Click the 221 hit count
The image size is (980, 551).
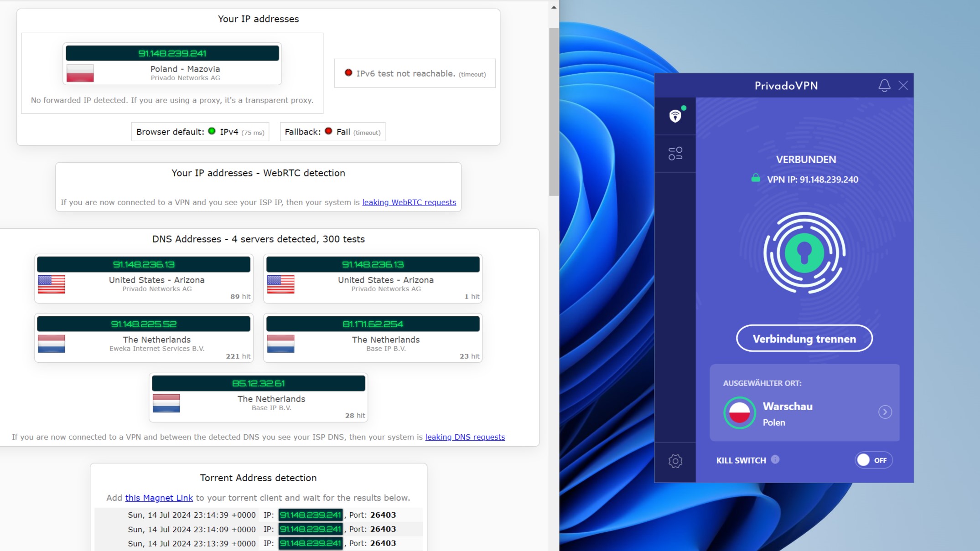tap(238, 356)
